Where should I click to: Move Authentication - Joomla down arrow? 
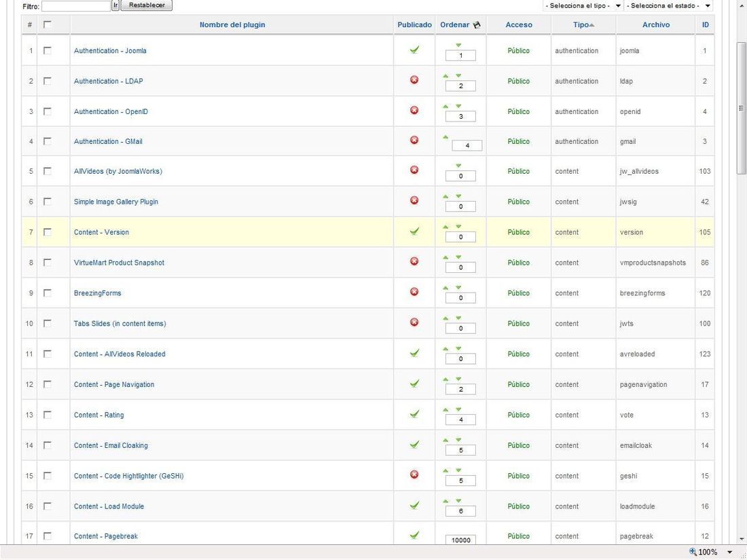click(x=458, y=45)
